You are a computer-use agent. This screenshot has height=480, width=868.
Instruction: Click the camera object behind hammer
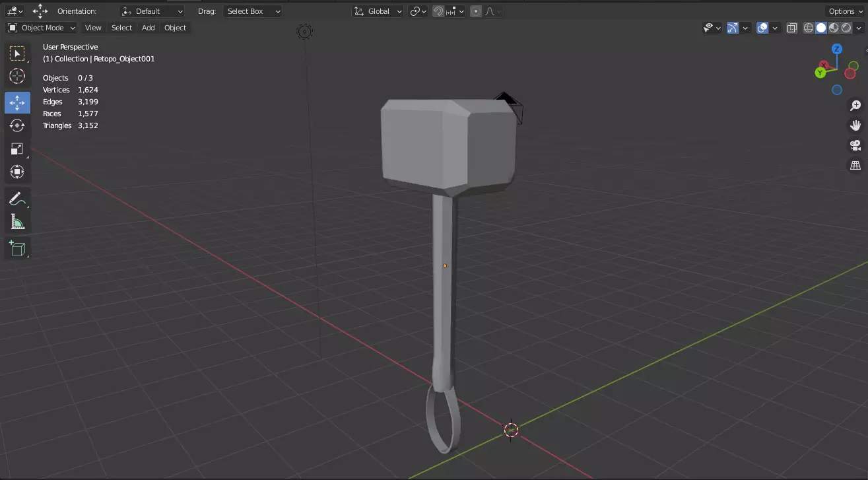pyautogui.click(x=510, y=107)
